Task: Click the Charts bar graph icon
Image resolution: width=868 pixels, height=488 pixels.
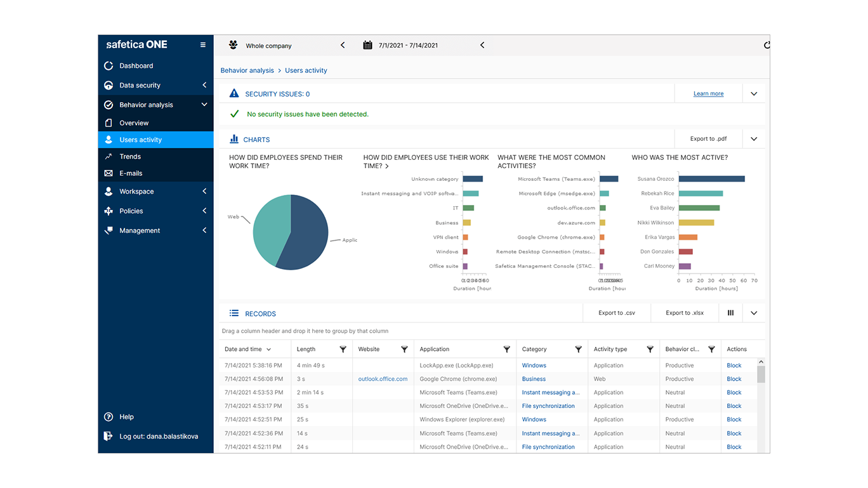Action: click(234, 139)
